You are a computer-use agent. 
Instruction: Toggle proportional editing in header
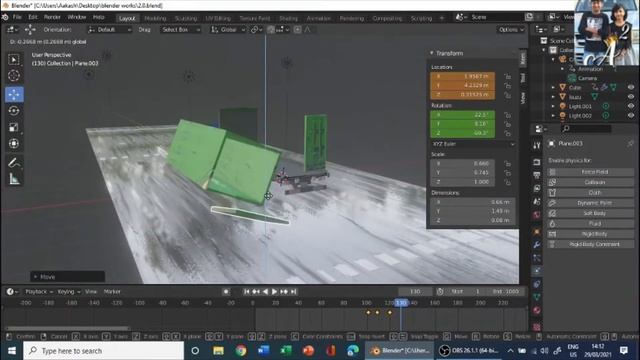click(x=298, y=29)
